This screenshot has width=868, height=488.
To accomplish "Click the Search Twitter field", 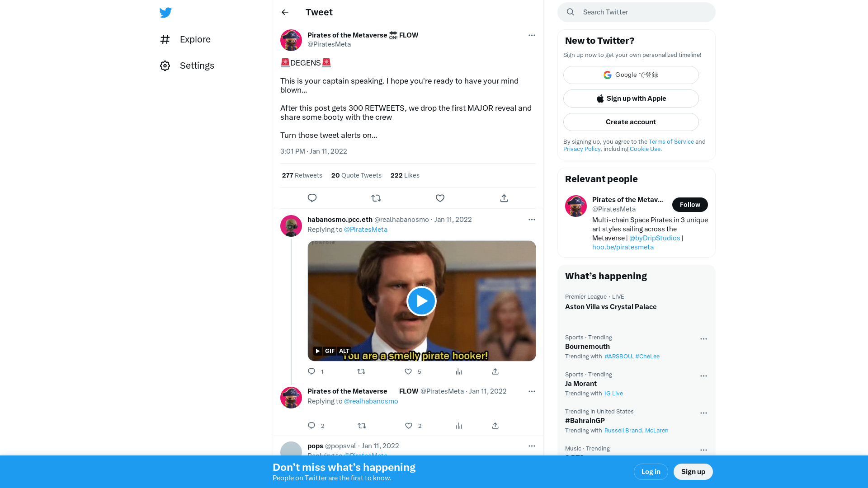I will click(x=637, y=12).
